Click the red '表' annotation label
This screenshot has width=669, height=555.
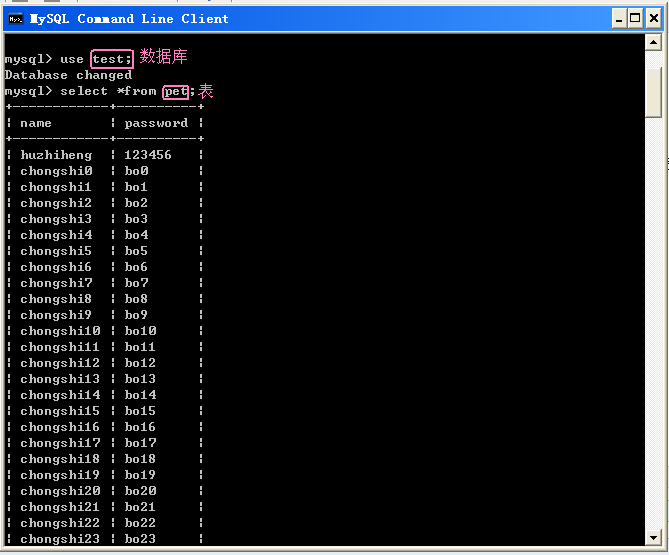(x=206, y=91)
